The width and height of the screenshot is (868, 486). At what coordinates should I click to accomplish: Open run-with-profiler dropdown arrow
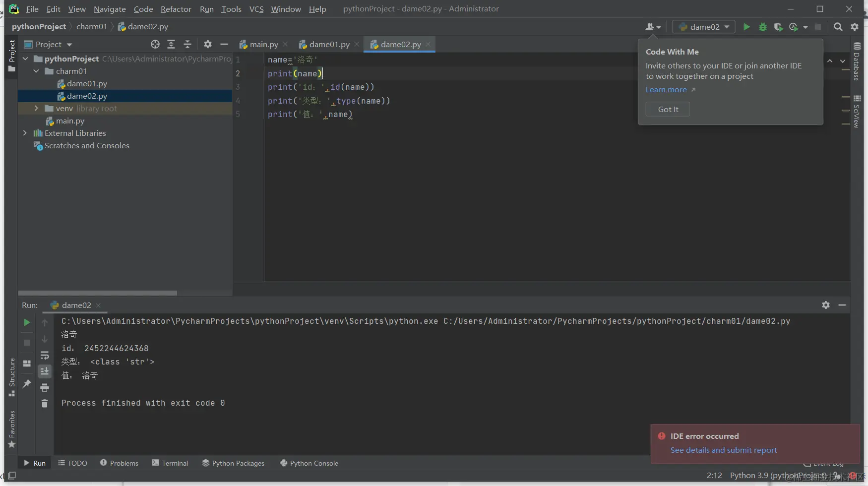point(806,27)
